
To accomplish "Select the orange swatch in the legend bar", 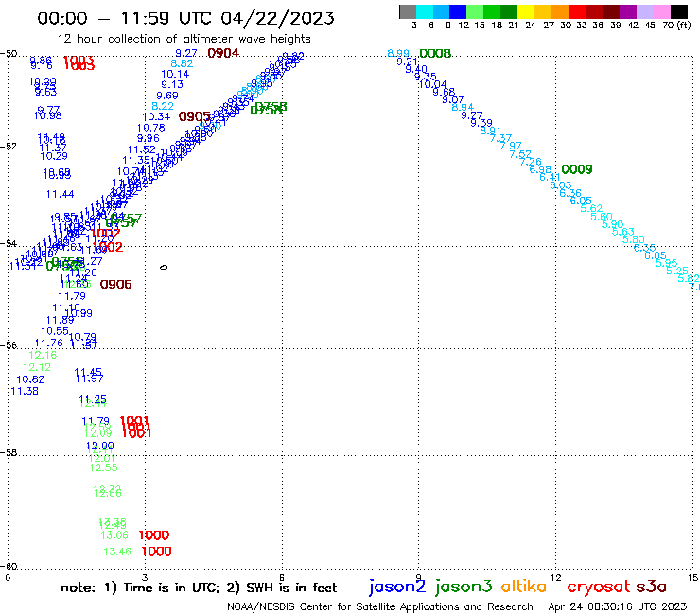I will [560, 11].
